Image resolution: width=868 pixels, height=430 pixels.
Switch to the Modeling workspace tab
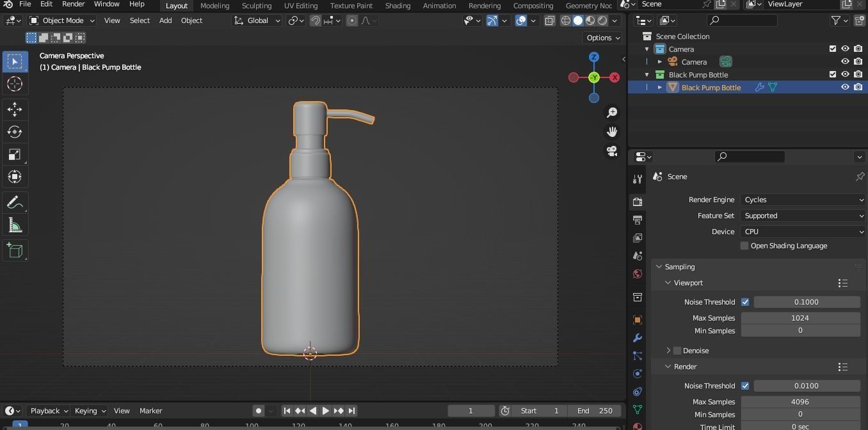[214, 6]
